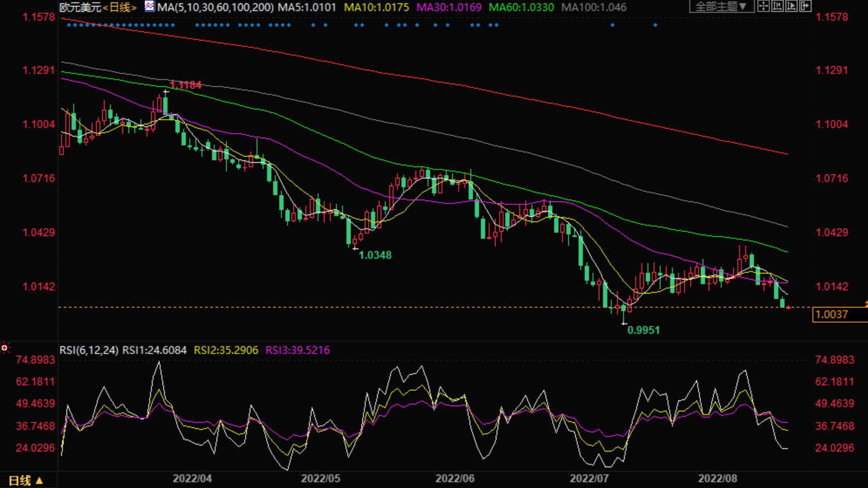Viewport: 868px width, 488px height.
Task: Expand the 日线 period selector at bottom
Action: pos(26,480)
